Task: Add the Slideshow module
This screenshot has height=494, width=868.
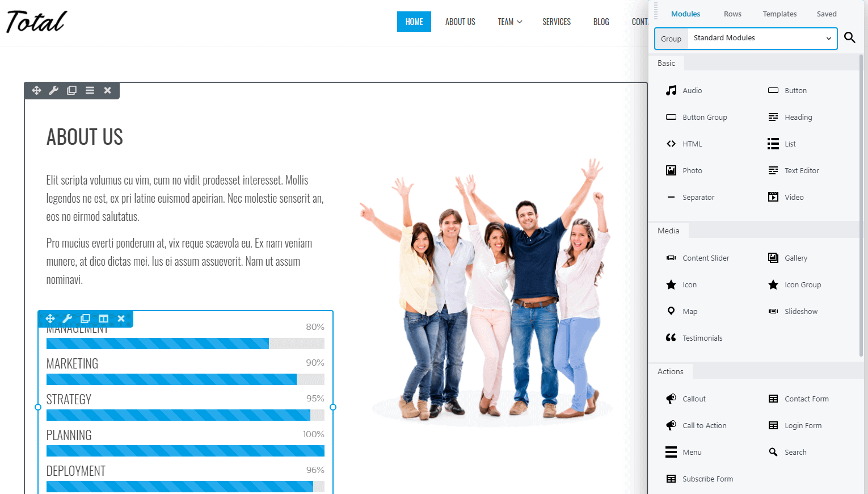Action: [793, 311]
